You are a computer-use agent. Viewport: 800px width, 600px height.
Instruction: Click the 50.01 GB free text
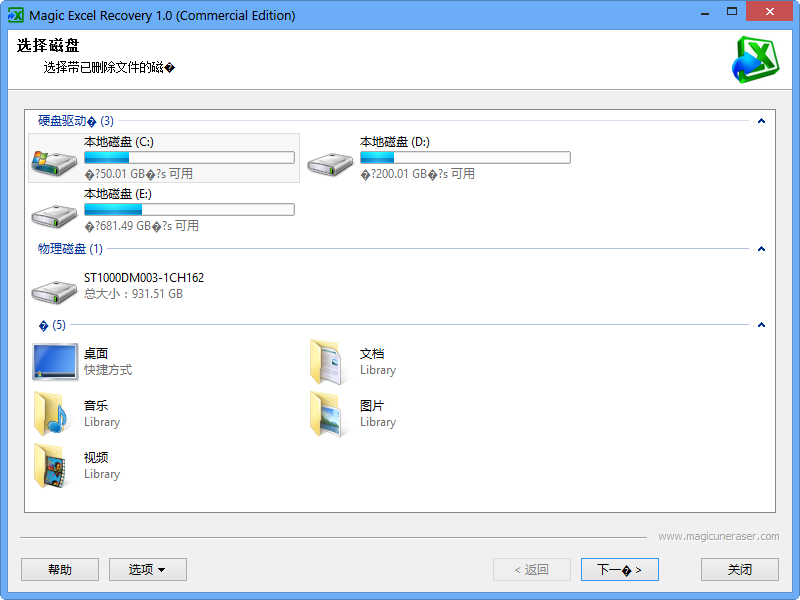coord(139,174)
